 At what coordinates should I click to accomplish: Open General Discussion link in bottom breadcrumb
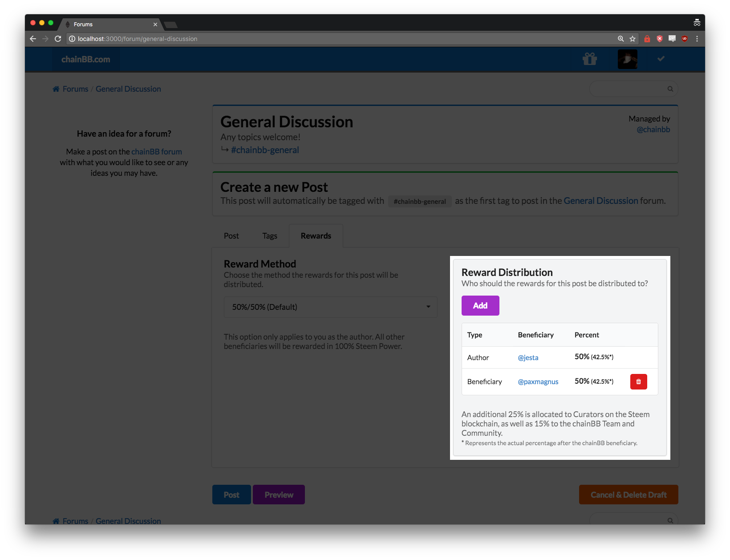tap(128, 521)
